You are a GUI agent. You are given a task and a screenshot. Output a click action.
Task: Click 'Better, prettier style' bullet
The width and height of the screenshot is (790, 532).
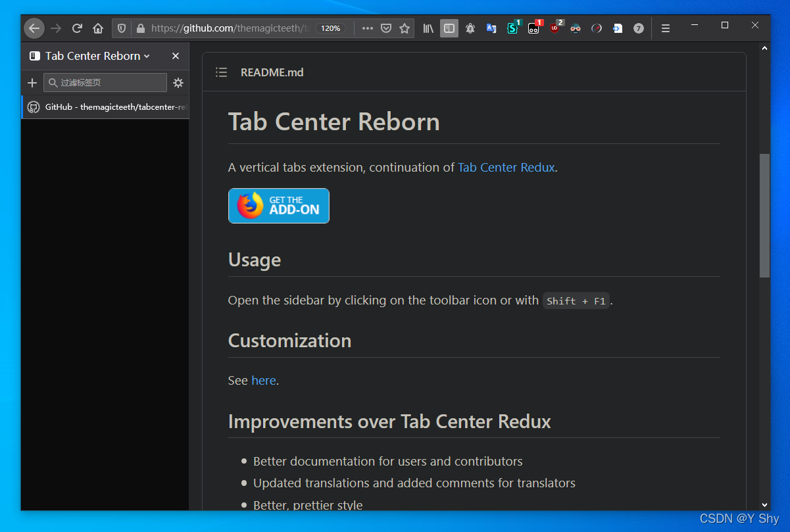click(308, 505)
